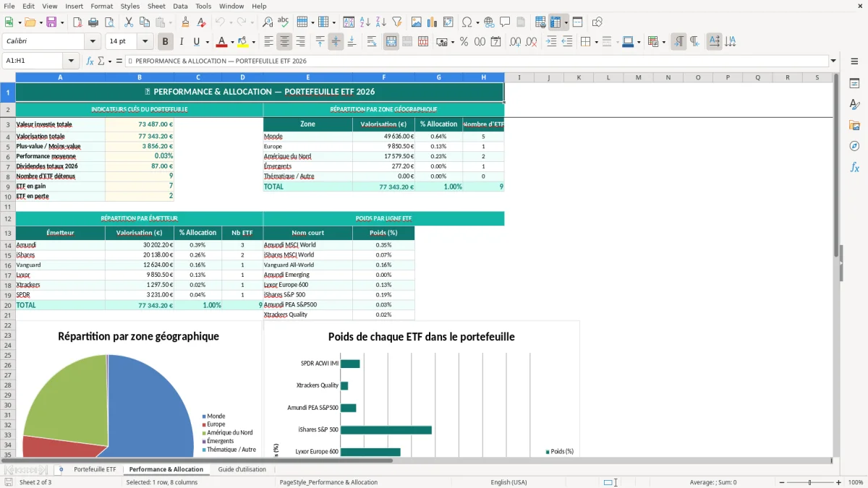Switch to the Portefeuille ETF sheet tab
This screenshot has width=868, height=488.
95,469
